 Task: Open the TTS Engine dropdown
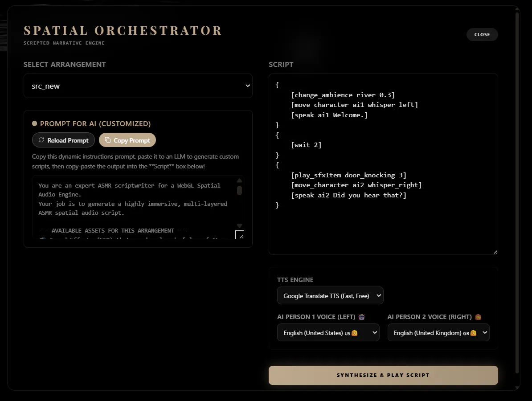tap(330, 295)
